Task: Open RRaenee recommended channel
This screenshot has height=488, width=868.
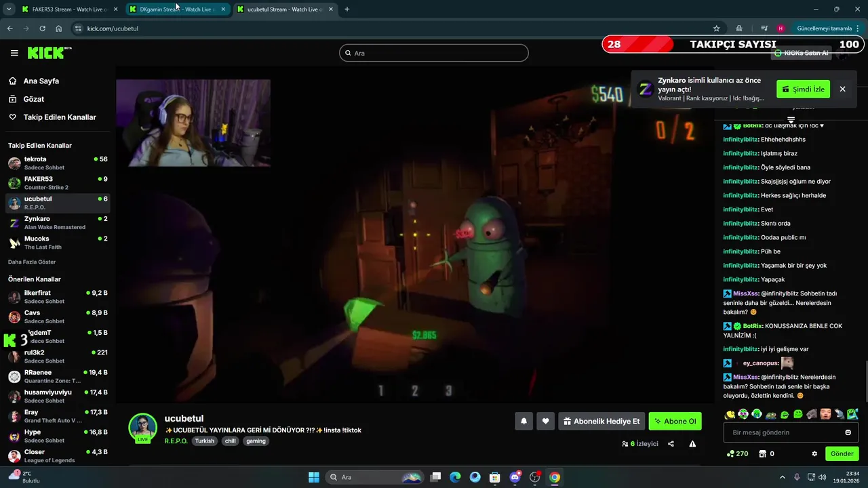Action: pos(58,376)
